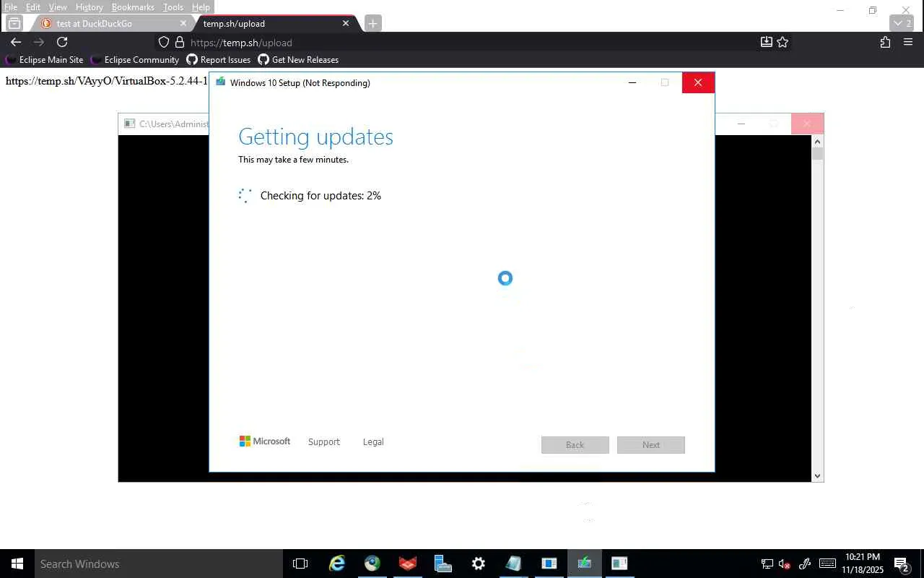Click the temp.sh VirtualBox download URL text
Image resolution: width=924 pixels, height=578 pixels.
(x=107, y=81)
